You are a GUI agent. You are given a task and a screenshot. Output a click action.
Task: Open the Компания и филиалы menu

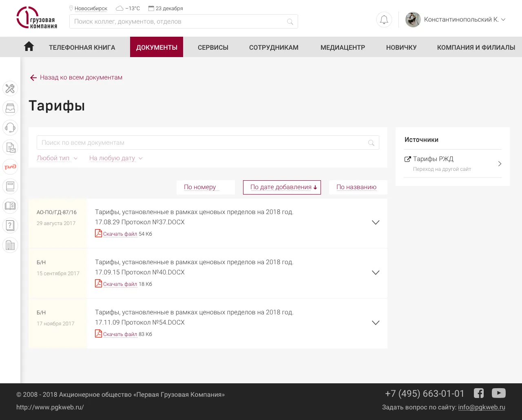tap(476, 47)
